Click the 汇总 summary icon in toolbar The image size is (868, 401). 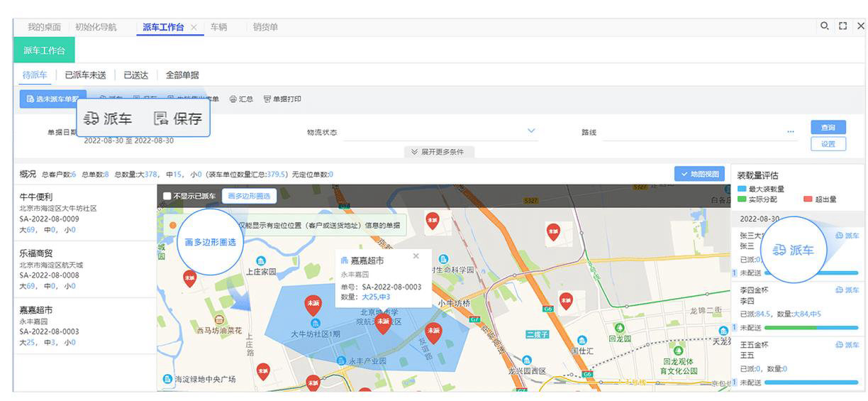point(233,99)
